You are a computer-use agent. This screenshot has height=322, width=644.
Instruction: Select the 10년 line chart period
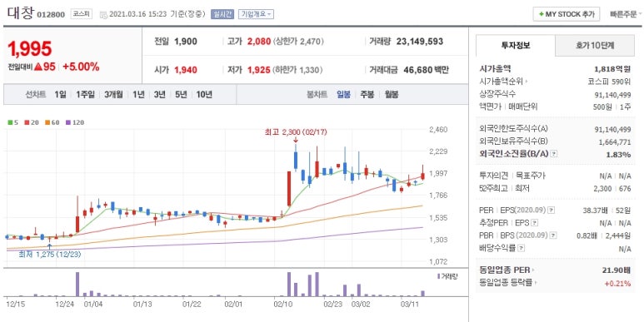coord(204,95)
